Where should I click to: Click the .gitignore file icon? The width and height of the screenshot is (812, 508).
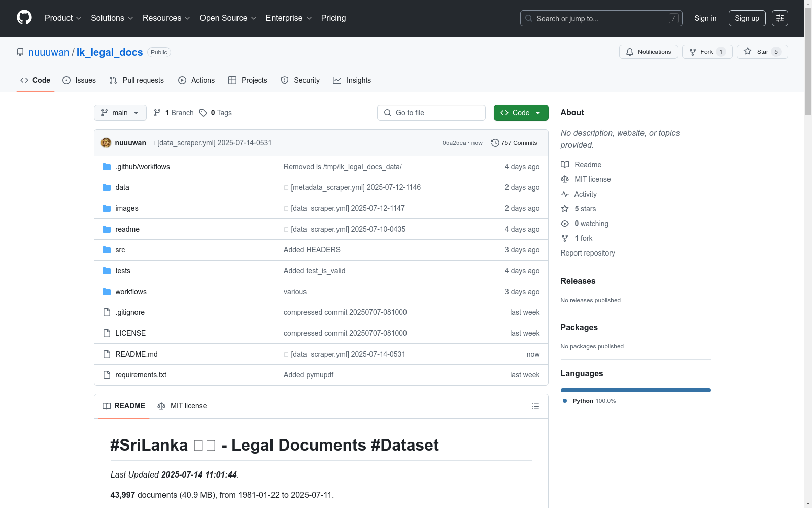(x=107, y=312)
